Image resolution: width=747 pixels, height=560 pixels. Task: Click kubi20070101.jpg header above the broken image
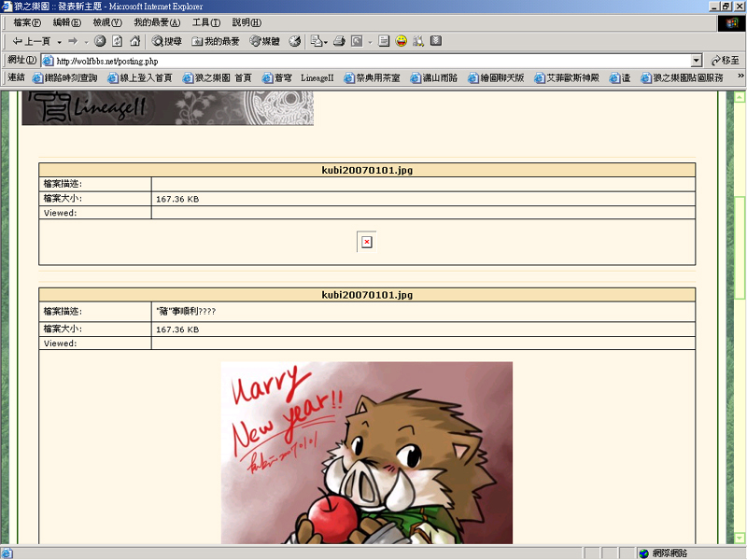pos(367,170)
